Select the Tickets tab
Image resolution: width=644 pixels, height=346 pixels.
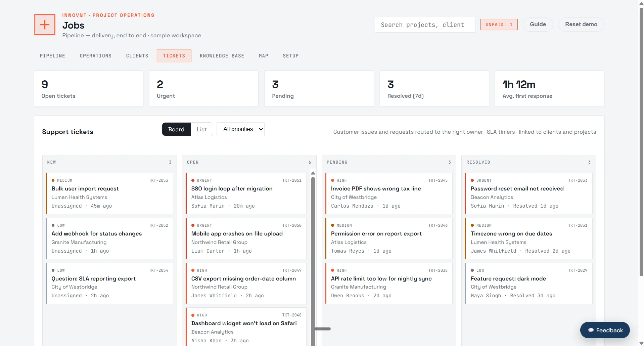click(174, 56)
